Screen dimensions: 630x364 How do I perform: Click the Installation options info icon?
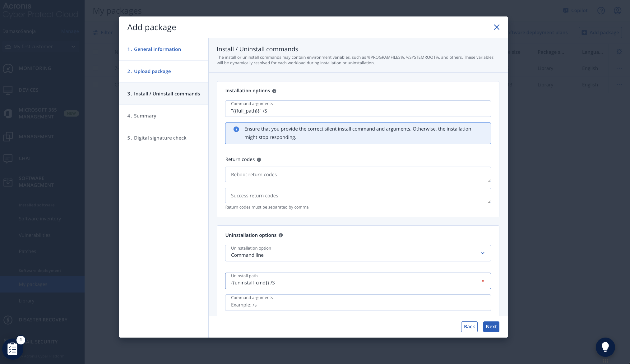click(x=274, y=91)
